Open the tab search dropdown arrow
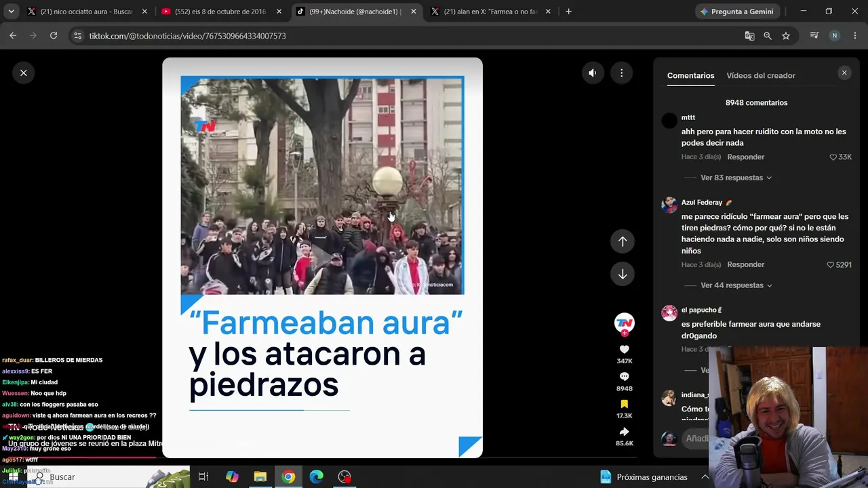This screenshot has height=488, width=868. coord(11,12)
